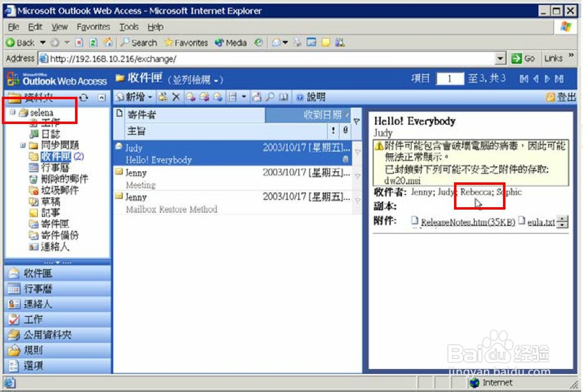Screen dimensions: 583x392
Task: Sort by importance (!) column header
Action: pos(333,130)
